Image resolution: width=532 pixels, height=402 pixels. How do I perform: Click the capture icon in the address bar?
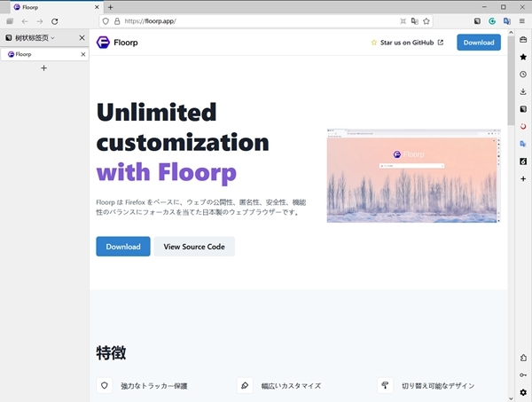[403, 21]
